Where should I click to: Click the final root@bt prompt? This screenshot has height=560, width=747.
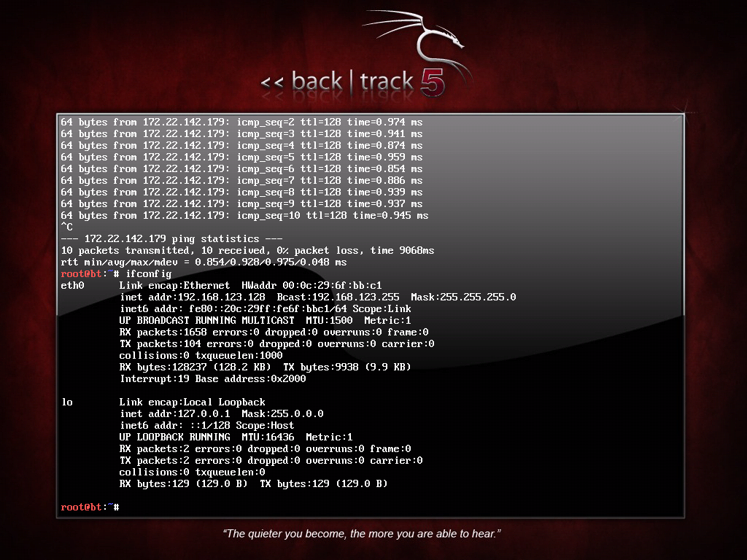point(90,507)
